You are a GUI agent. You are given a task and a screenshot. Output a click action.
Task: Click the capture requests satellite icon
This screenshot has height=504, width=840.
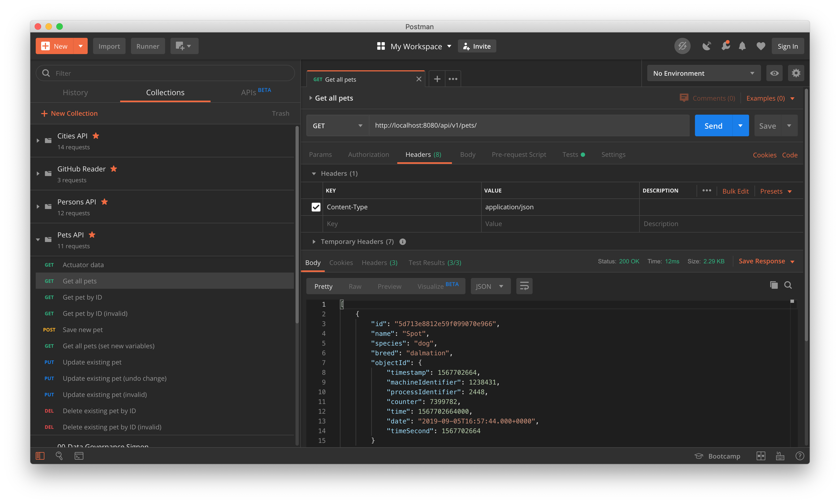[x=707, y=46]
